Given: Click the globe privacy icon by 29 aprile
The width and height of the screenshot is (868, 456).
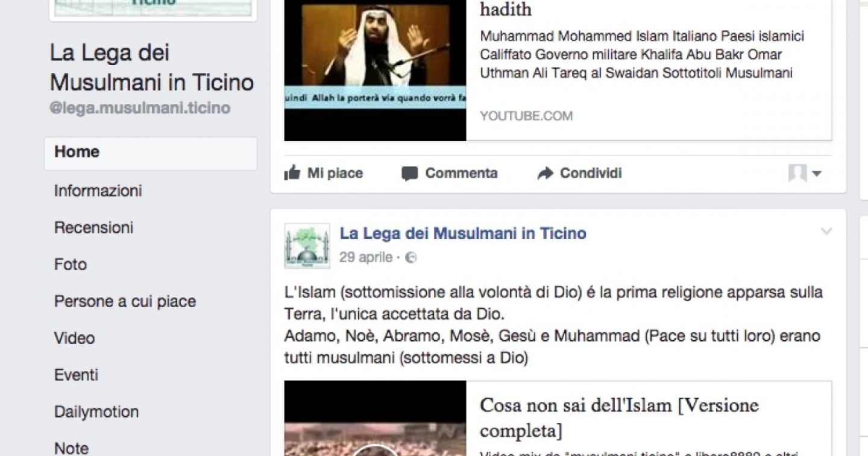Looking at the screenshot, I should (411, 258).
